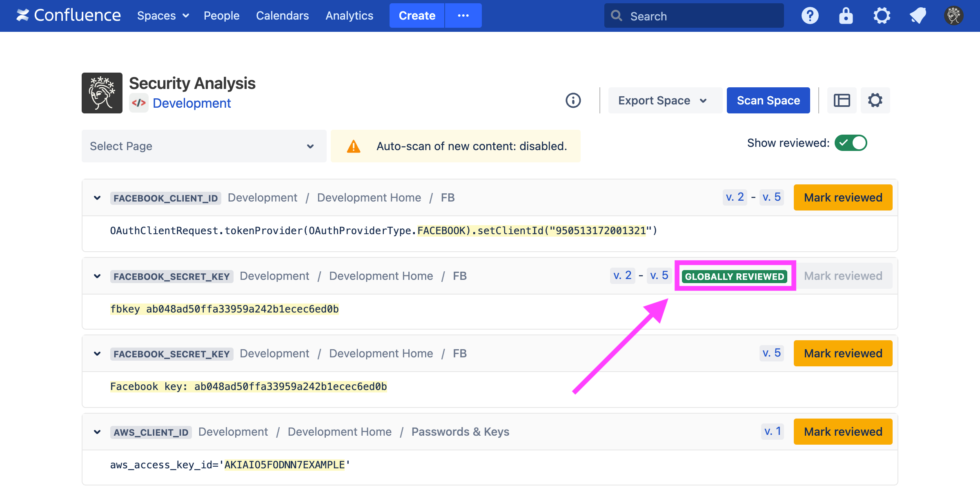Viewport: 980px width, 503px height.
Task: Open the Select Page dropdown
Action: 204,146
